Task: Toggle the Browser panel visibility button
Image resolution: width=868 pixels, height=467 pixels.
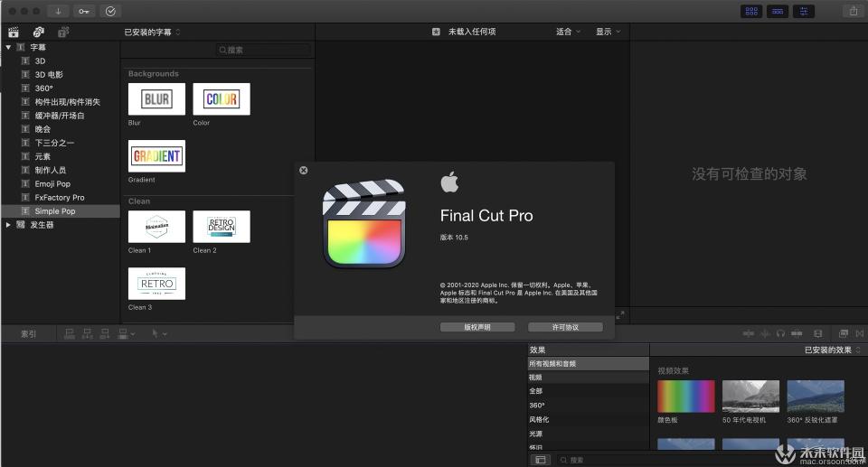Action: (751, 11)
